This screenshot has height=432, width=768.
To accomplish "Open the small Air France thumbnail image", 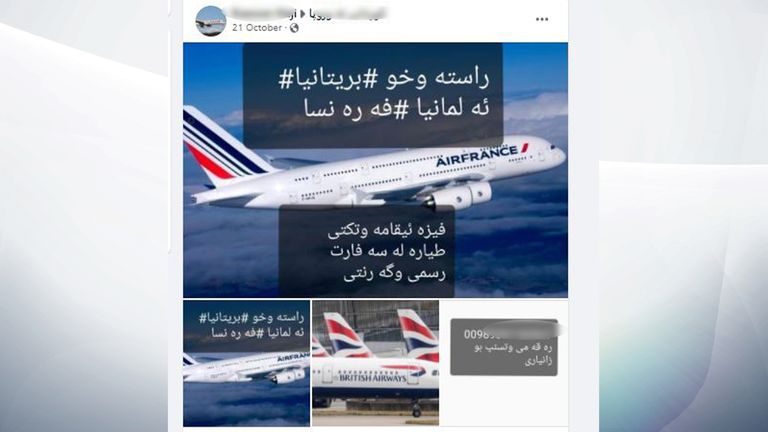I will pyautogui.click(x=246, y=363).
